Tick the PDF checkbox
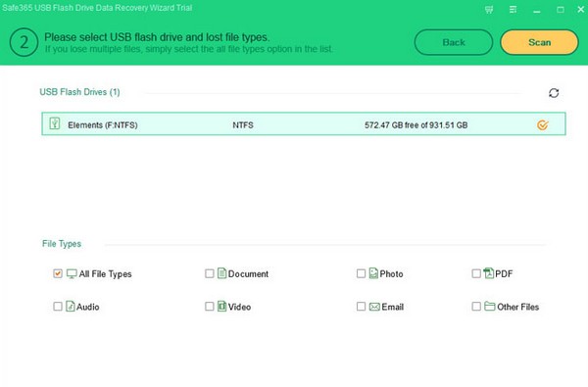 tap(476, 273)
